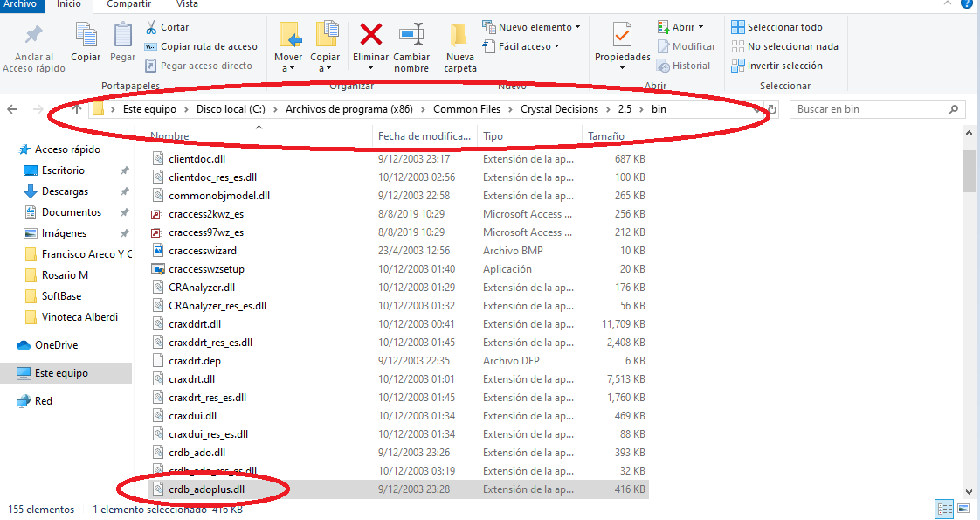Go back with the left arrow
980x520 pixels.
tap(12, 109)
